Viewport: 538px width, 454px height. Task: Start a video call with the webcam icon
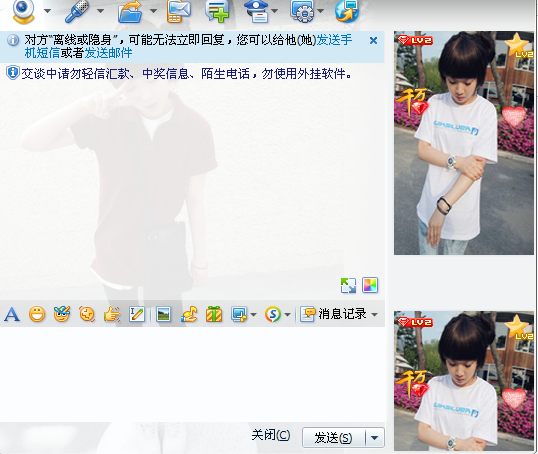pos(23,11)
